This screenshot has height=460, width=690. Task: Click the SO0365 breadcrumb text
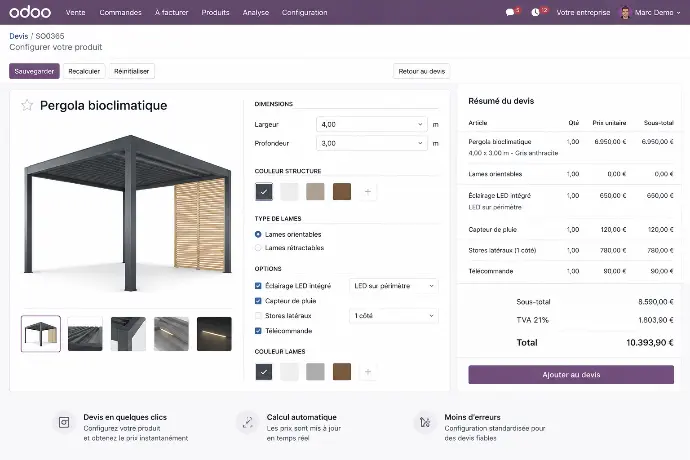coord(50,36)
